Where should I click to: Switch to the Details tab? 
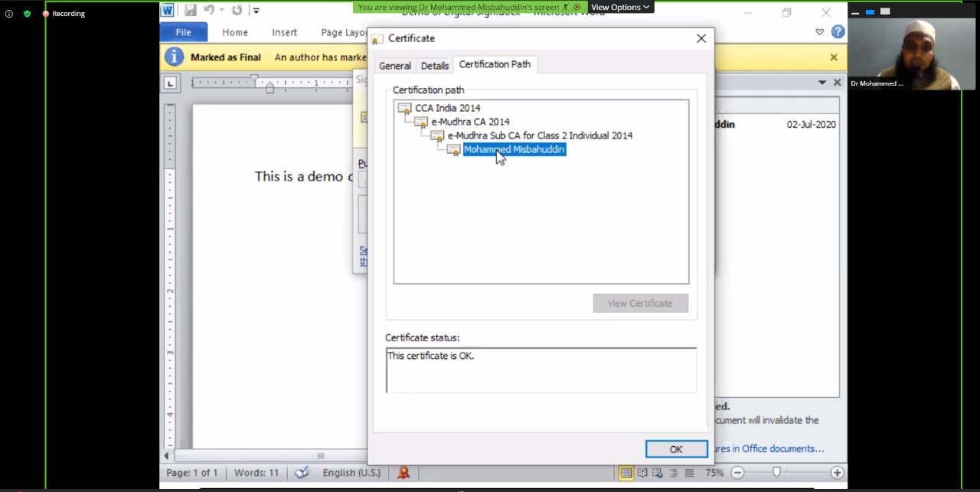[434, 66]
